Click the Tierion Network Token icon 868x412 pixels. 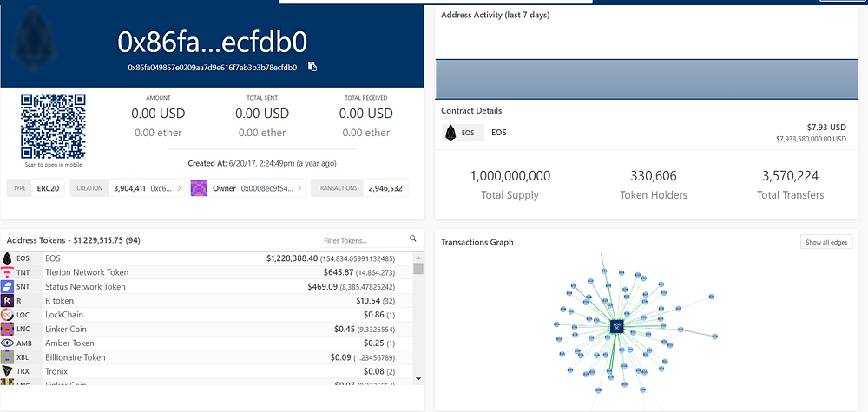tap(7, 272)
